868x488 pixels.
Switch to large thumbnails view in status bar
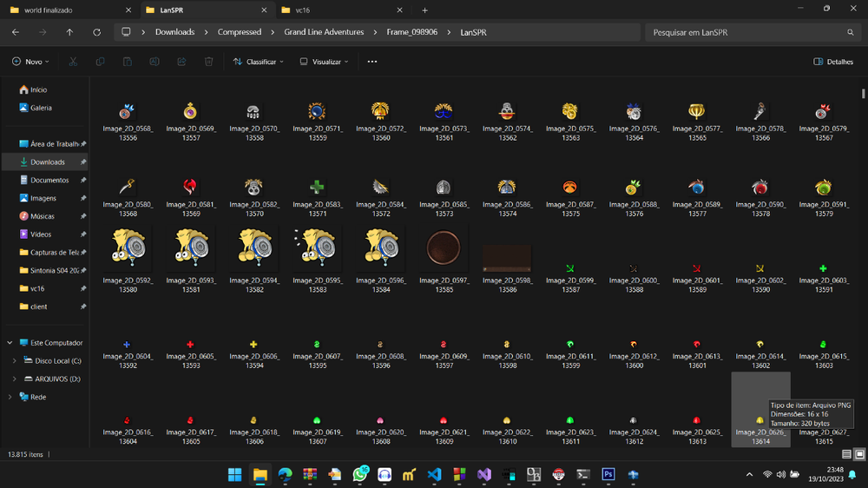click(859, 454)
